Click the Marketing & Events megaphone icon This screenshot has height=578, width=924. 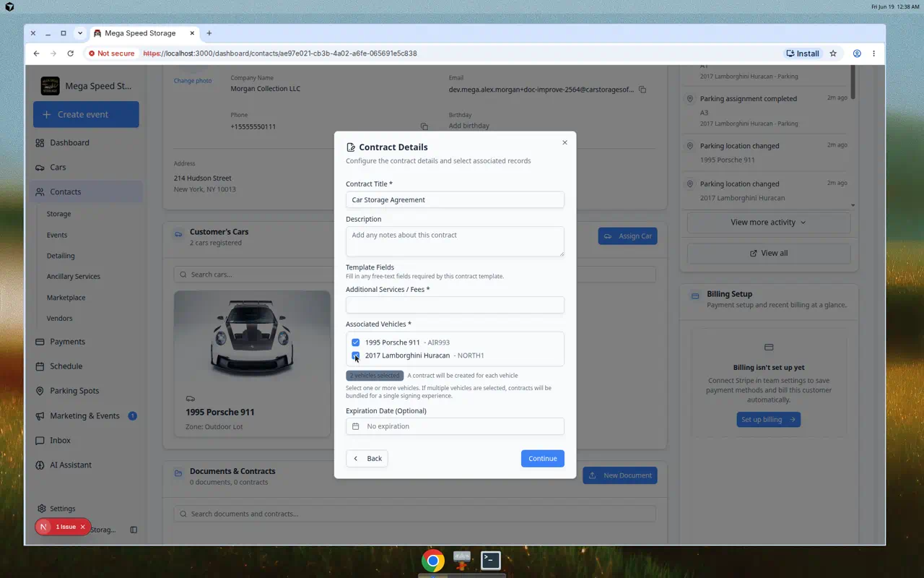[x=40, y=416]
